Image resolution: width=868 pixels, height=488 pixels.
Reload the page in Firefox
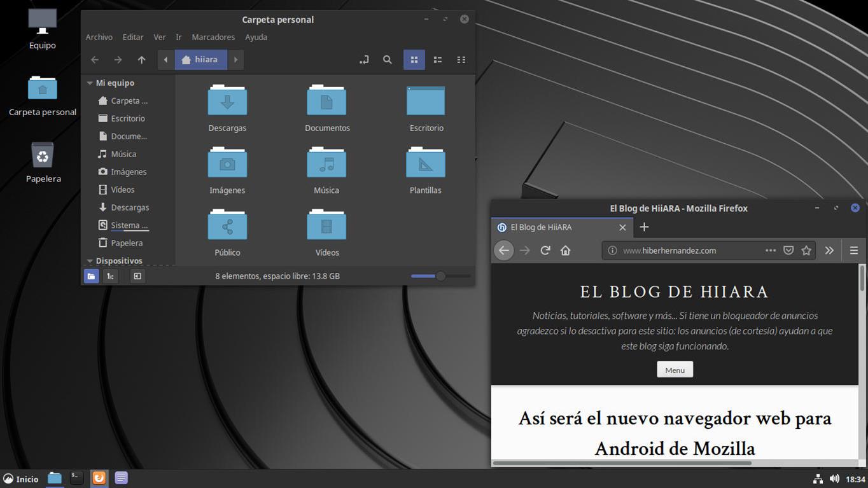(545, 251)
